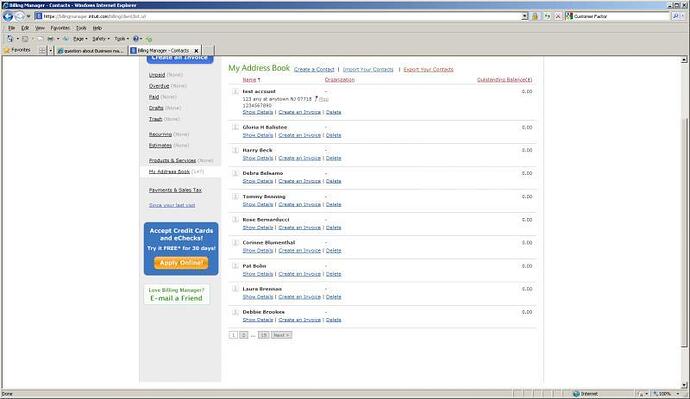This screenshot has height=399, width=690.
Task: Click the printer icon in command bar
Action: click(x=50, y=39)
